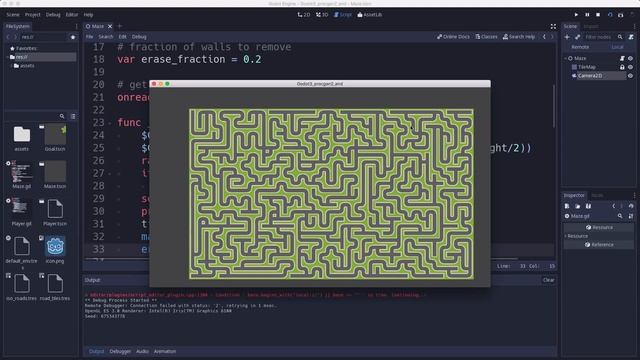Collapse the res:// folder
Viewport: 640px width, 360px height.
click(x=7, y=57)
